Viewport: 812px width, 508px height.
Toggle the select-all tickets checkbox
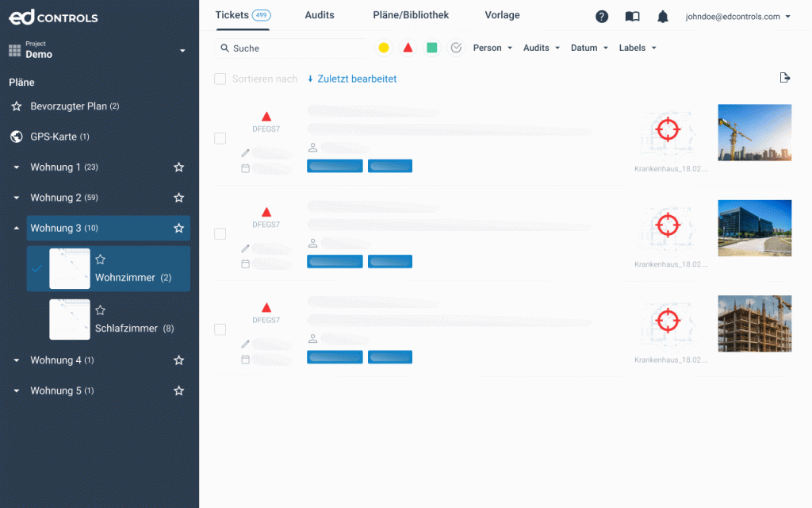click(220, 79)
